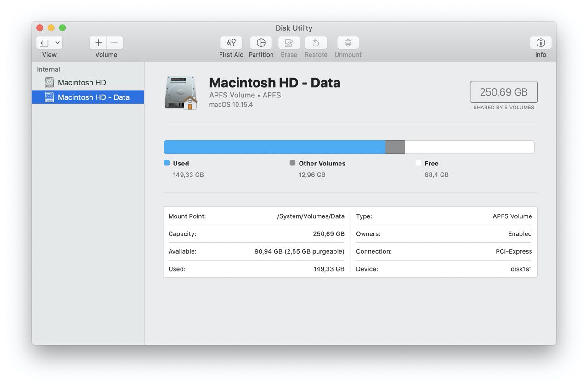
Task: Click the Macintosh HD - Data title
Action: pyautogui.click(x=275, y=83)
